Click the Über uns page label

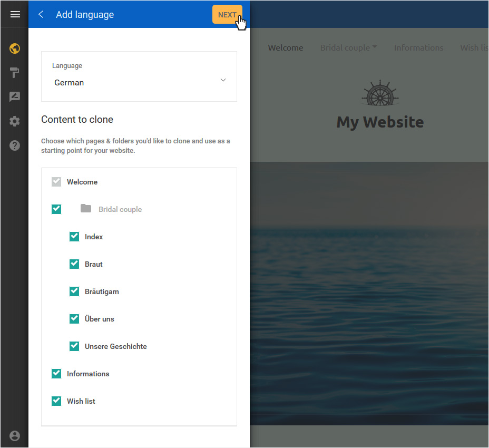pyautogui.click(x=100, y=319)
